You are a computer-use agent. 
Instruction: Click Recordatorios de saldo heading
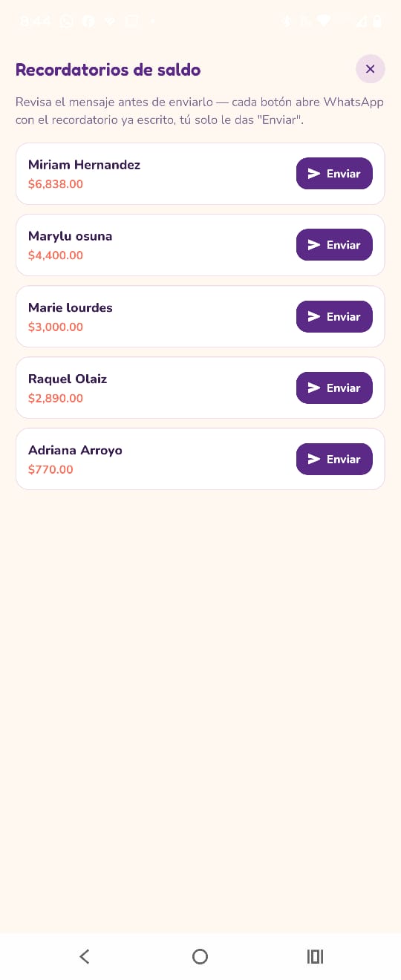[108, 70]
